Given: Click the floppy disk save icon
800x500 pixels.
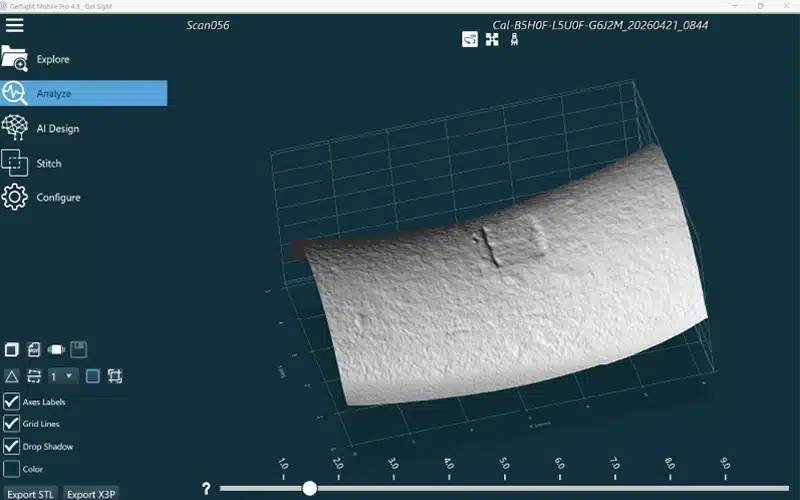Looking at the screenshot, I should tap(79, 349).
